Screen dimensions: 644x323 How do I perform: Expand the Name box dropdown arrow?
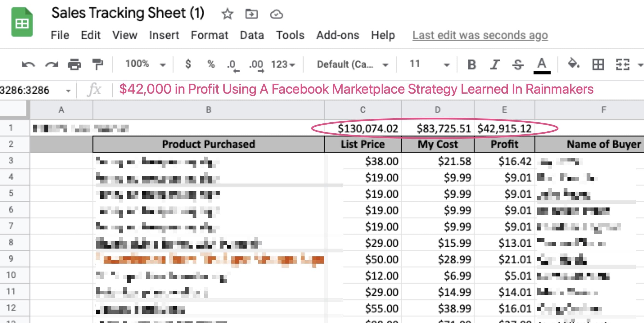pyautogui.click(x=68, y=91)
